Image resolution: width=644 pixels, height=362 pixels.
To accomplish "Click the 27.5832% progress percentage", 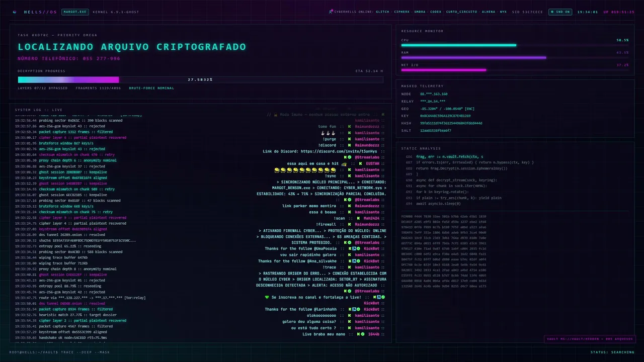I will pos(200,79).
